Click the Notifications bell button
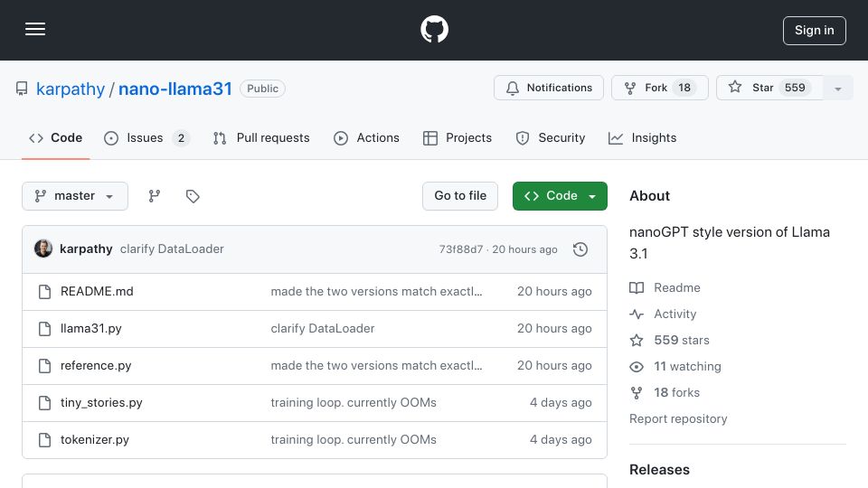This screenshot has height=488, width=868. tap(549, 88)
